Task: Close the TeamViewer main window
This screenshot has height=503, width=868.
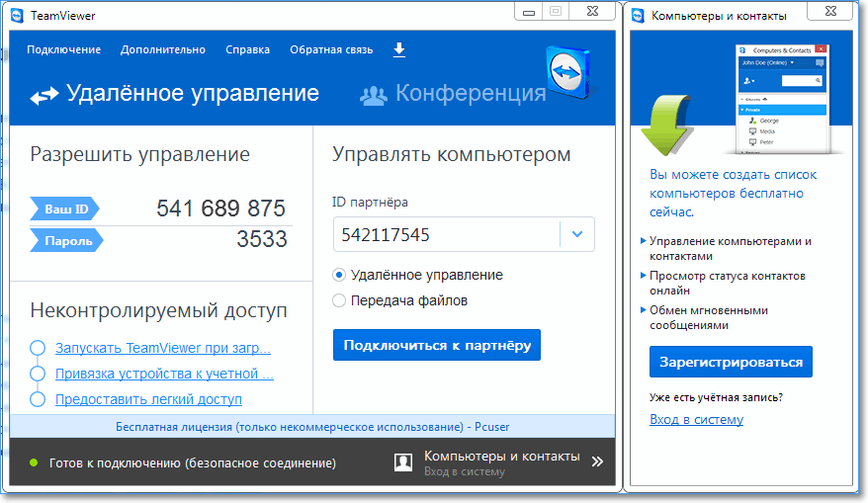Action: [x=592, y=11]
